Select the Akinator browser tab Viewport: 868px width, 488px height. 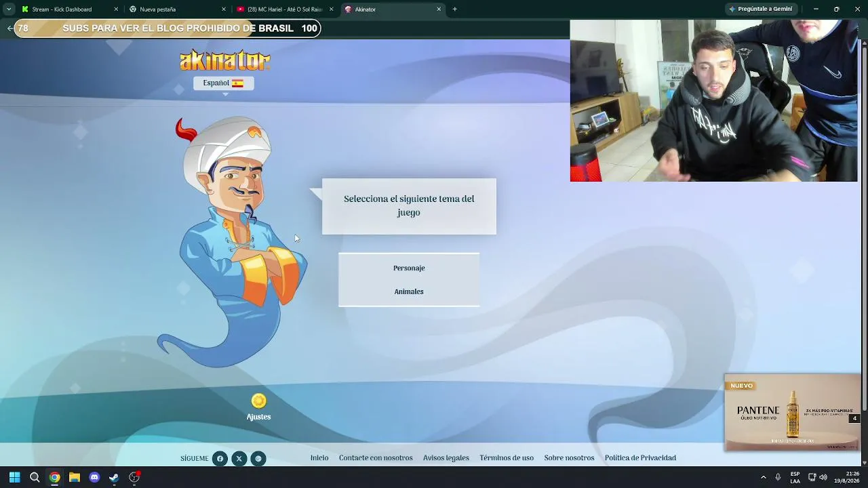[x=393, y=9]
